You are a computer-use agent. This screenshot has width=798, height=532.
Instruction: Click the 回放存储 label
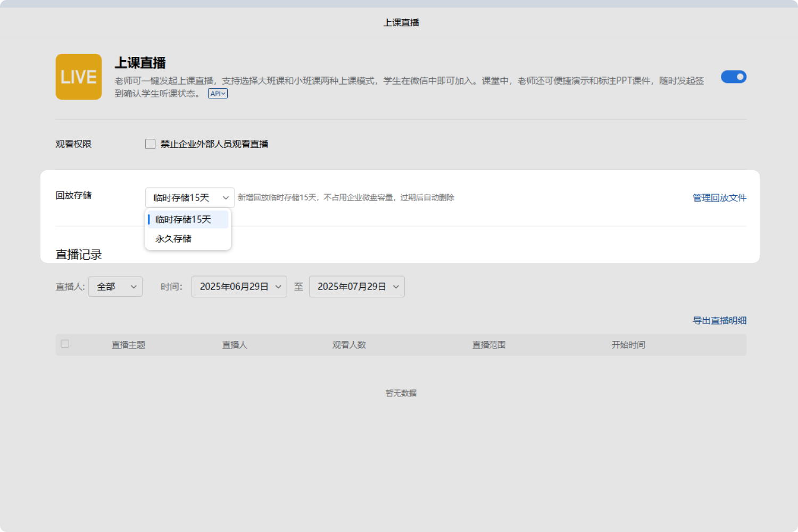(73, 195)
